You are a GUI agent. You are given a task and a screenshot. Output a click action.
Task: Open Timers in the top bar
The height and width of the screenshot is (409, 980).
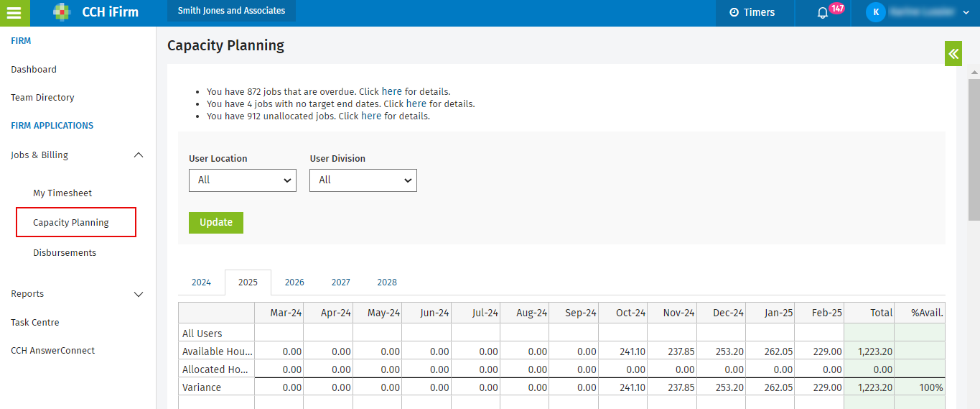[752, 12]
